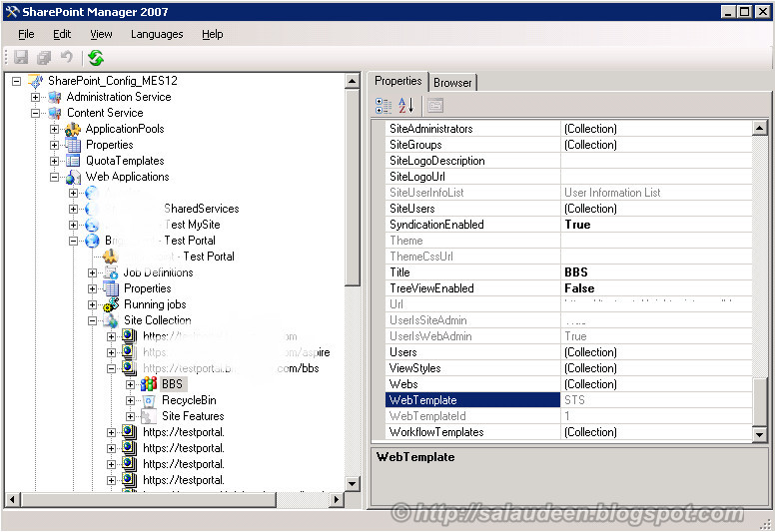
Task: Click the tree horizontal scroll left arrow
Action: pos(12,499)
